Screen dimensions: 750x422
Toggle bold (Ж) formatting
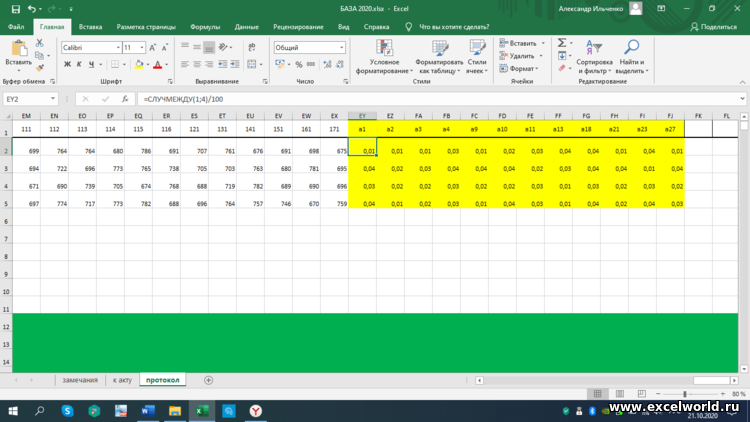pos(67,64)
